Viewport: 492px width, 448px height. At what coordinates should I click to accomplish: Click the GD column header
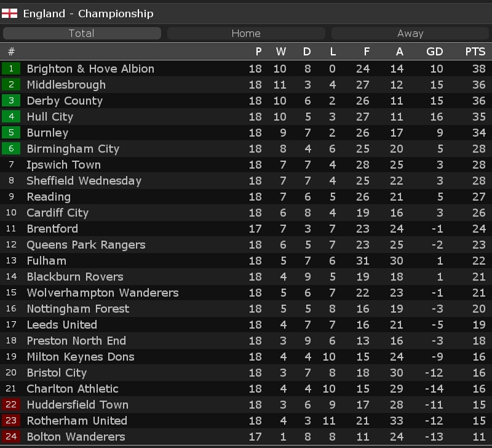pos(434,52)
